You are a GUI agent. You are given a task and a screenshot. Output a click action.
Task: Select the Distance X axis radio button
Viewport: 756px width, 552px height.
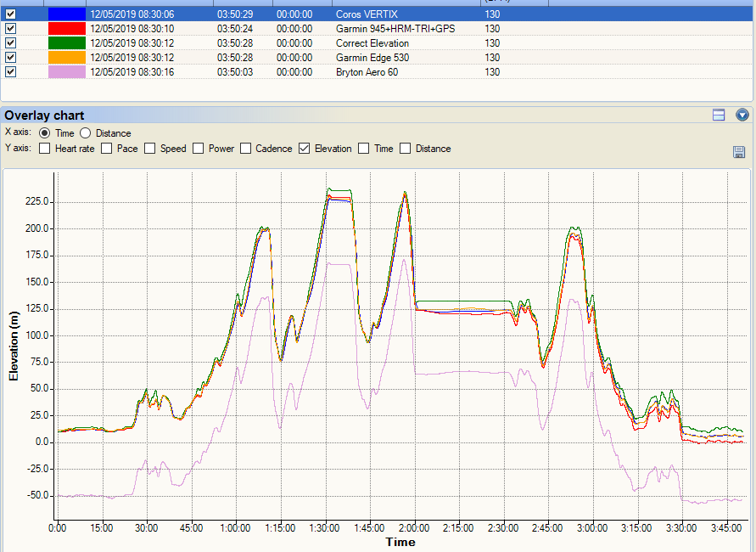[x=86, y=133]
